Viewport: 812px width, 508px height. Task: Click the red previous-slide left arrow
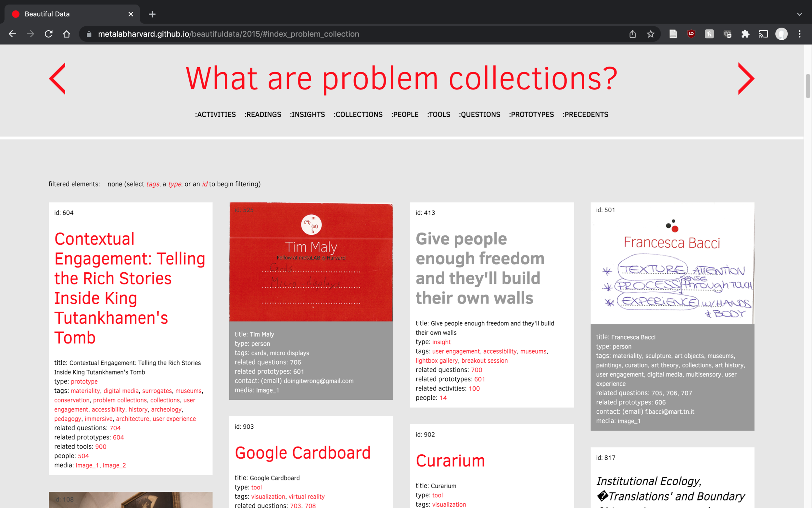click(x=57, y=79)
